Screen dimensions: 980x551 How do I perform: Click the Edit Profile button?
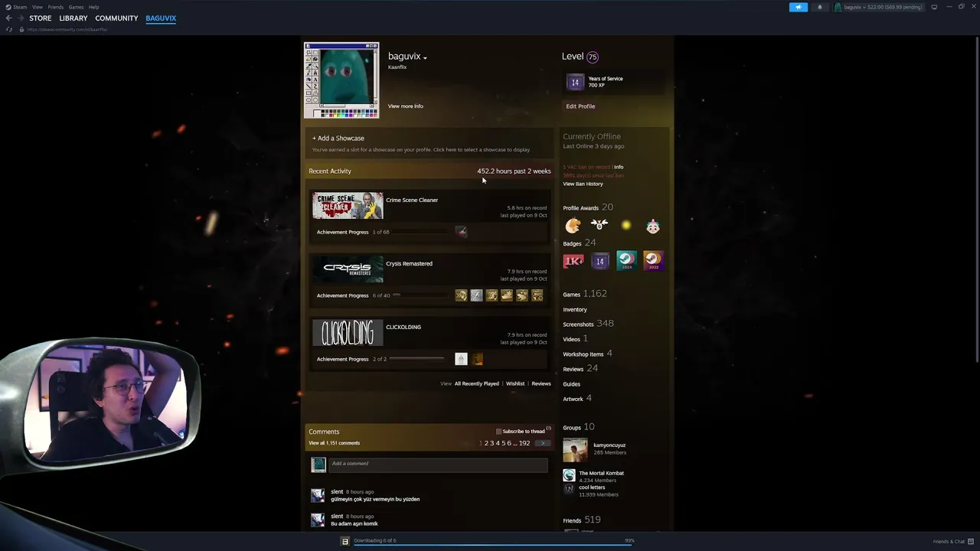[x=580, y=106]
